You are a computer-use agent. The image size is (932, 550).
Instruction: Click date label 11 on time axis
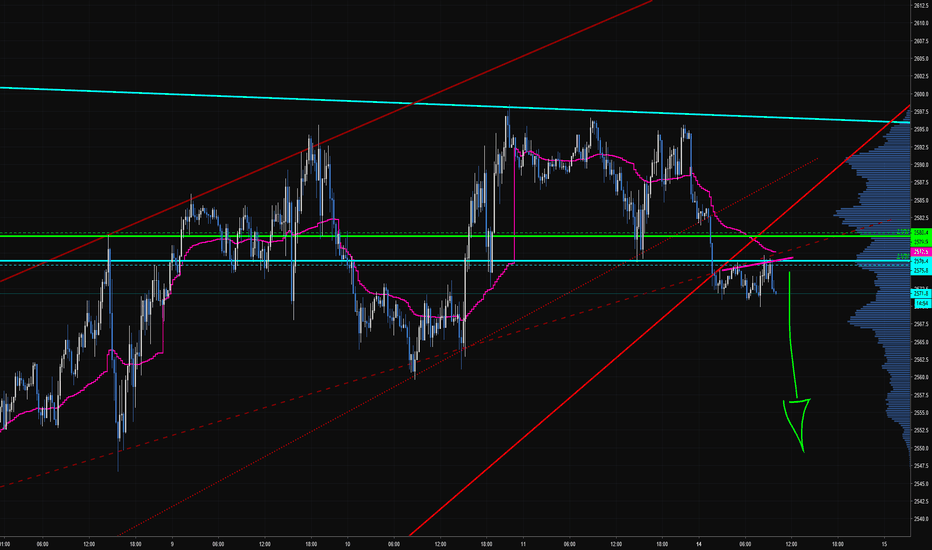pos(523,544)
